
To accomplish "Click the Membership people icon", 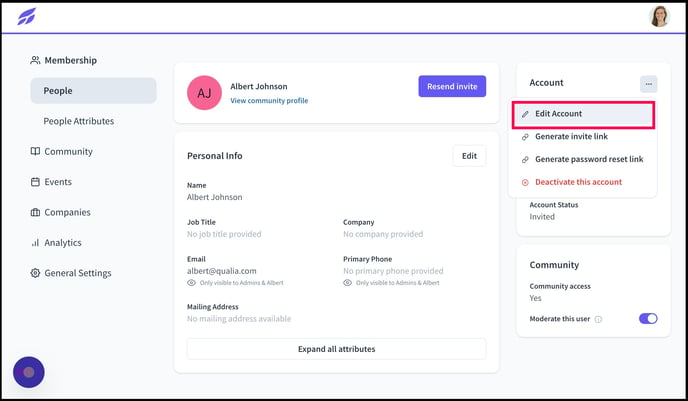I will pyautogui.click(x=35, y=60).
